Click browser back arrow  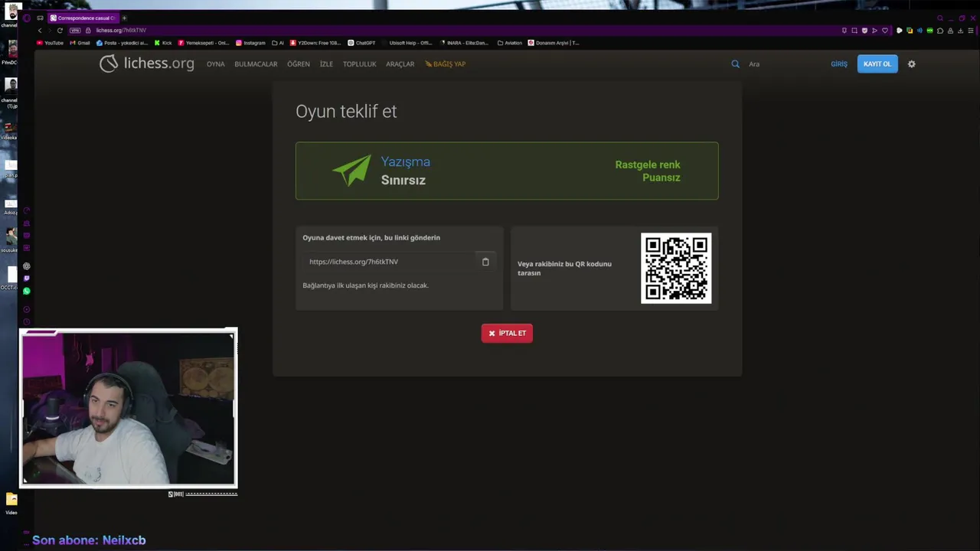40,31
